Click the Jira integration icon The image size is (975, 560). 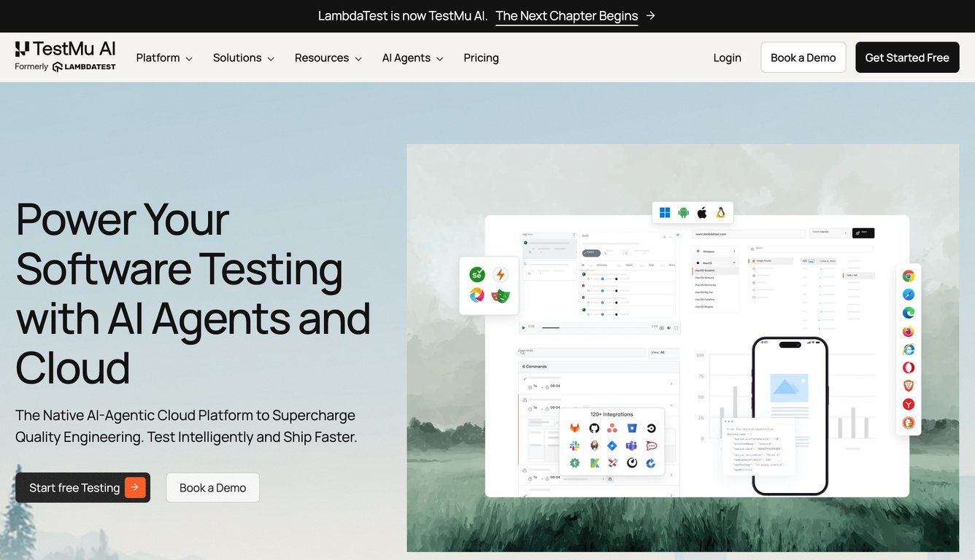[612, 446]
